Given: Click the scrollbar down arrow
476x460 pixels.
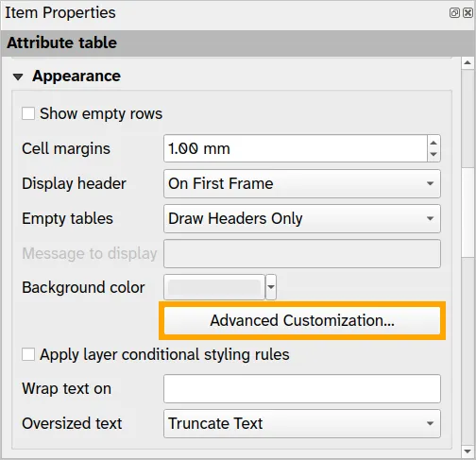Looking at the screenshot, I should [467, 451].
